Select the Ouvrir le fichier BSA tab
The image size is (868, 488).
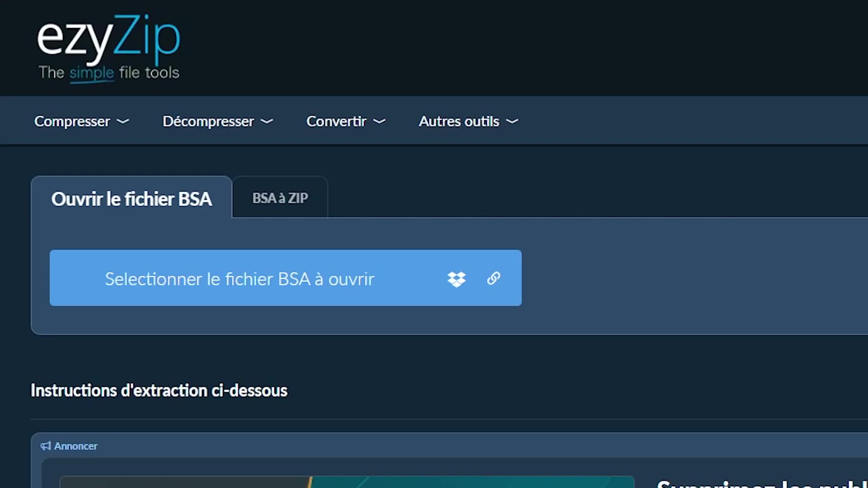[132, 198]
